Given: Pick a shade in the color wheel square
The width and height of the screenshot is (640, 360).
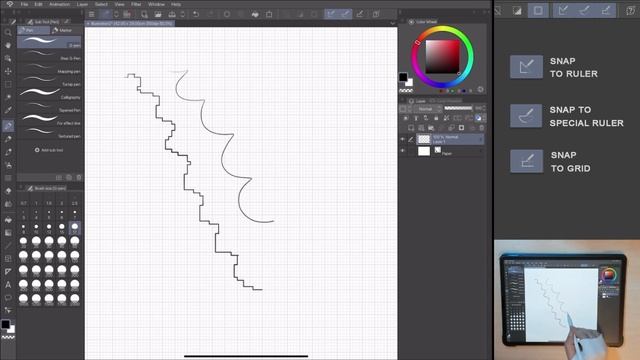Looking at the screenshot, I should 442,57.
